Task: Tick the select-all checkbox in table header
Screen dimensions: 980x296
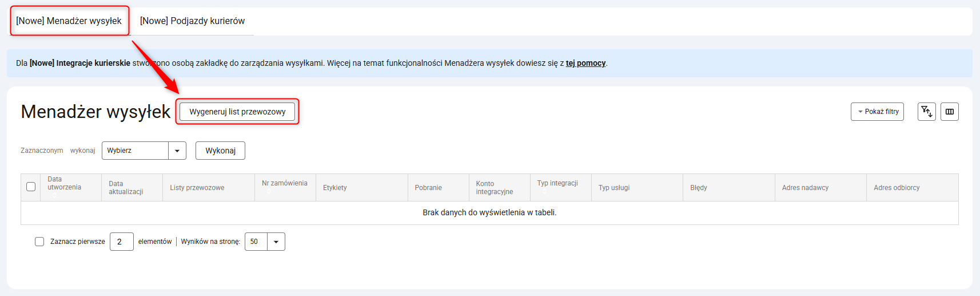Action: [31, 187]
